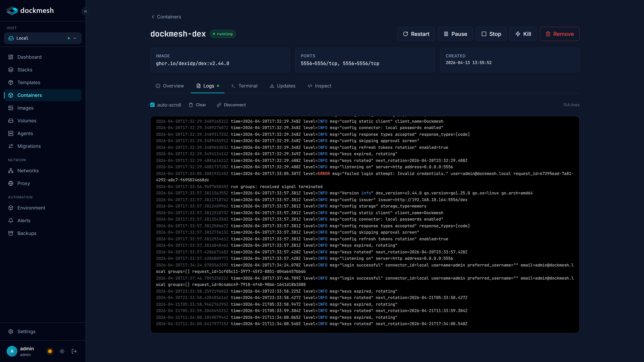This screenshot has height=362, width=644.
Task: Click the Restart button
Action: tap(416, 34)
